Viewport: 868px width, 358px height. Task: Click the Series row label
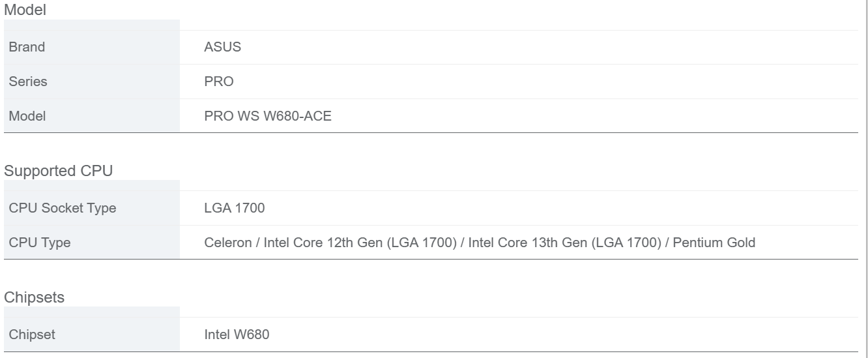click(x=28, y=82)
